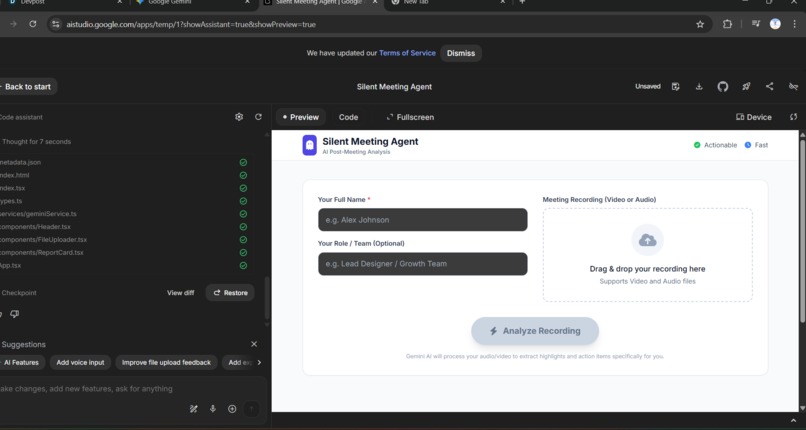The image size is (806, 430).
Task: Click the Unsaved status label
Action: [x=648, y=87]
